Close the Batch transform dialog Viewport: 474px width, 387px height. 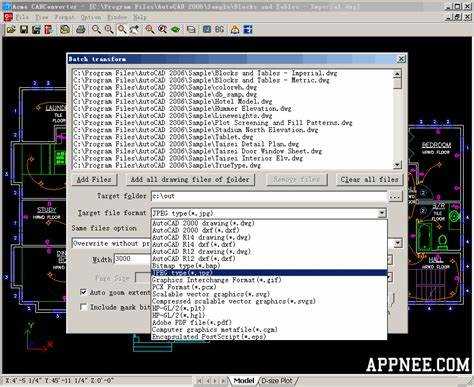click(x=401, y=59)
